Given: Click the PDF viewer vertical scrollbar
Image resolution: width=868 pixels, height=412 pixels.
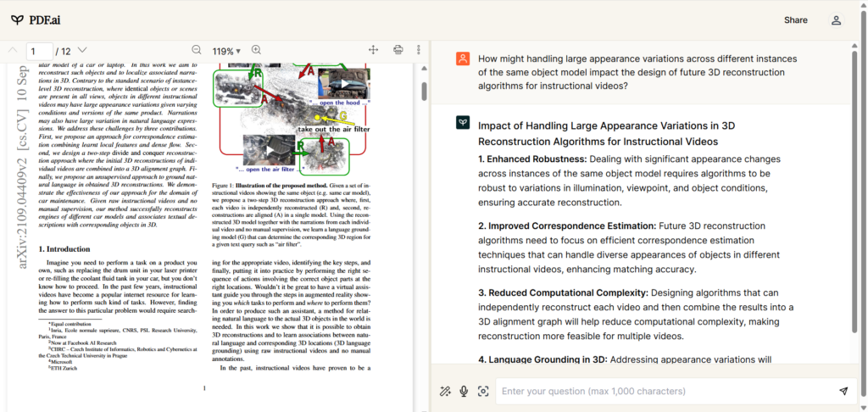Looking at the screenshot, I should [425, 92].
